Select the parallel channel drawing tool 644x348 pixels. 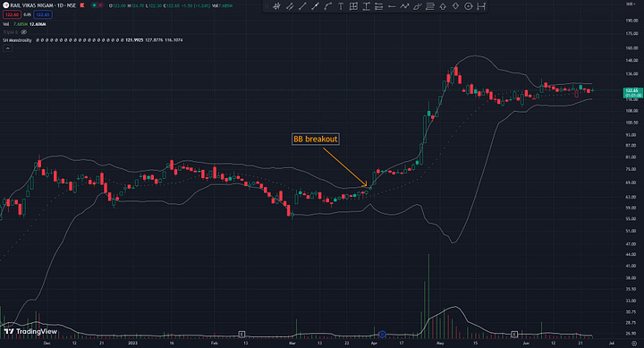pos(290,6)
